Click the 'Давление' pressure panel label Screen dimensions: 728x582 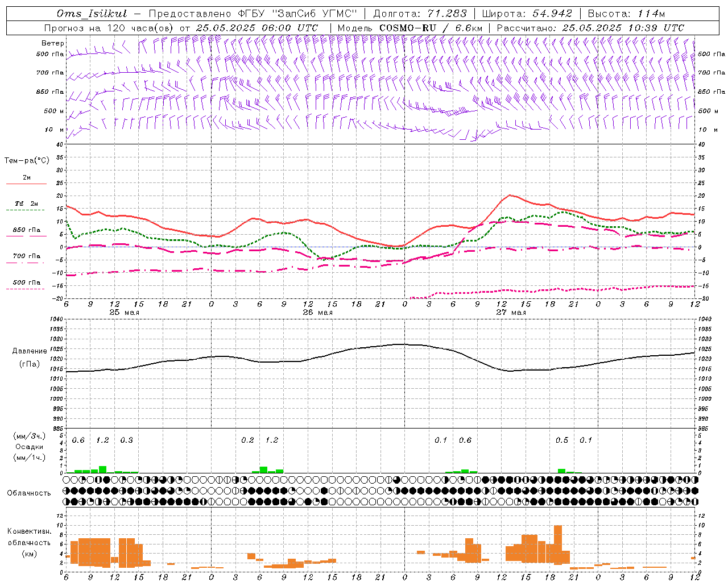(29, 351)
